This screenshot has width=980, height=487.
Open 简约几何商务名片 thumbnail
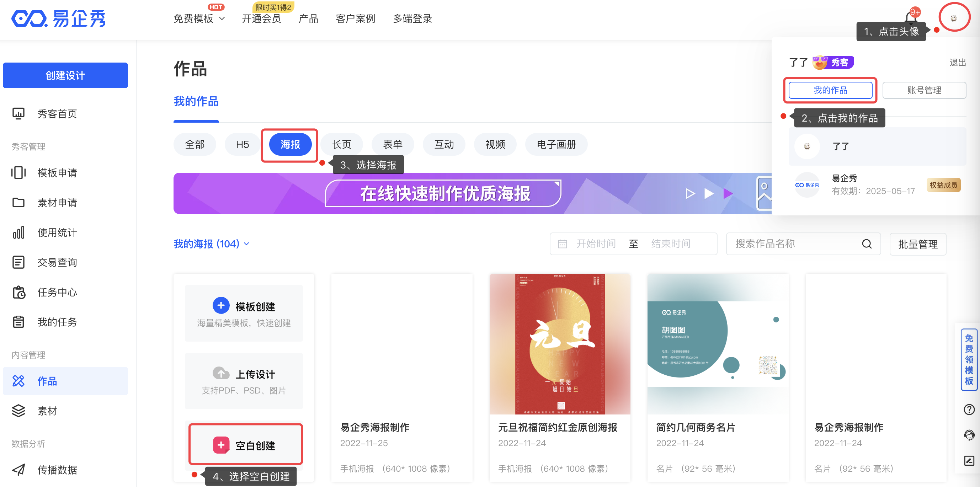click(x=718, y=344)
